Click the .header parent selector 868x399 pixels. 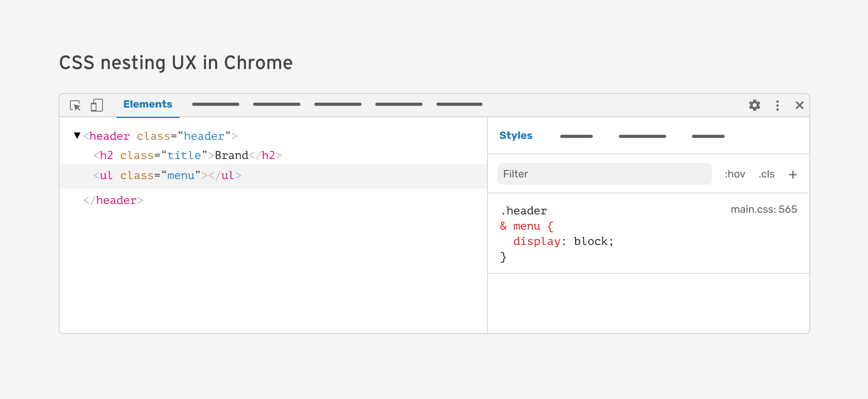click(524, 211)
